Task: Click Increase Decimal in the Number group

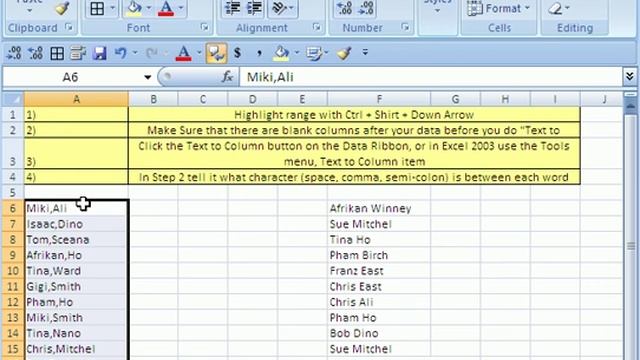Action: pos(345,8)
